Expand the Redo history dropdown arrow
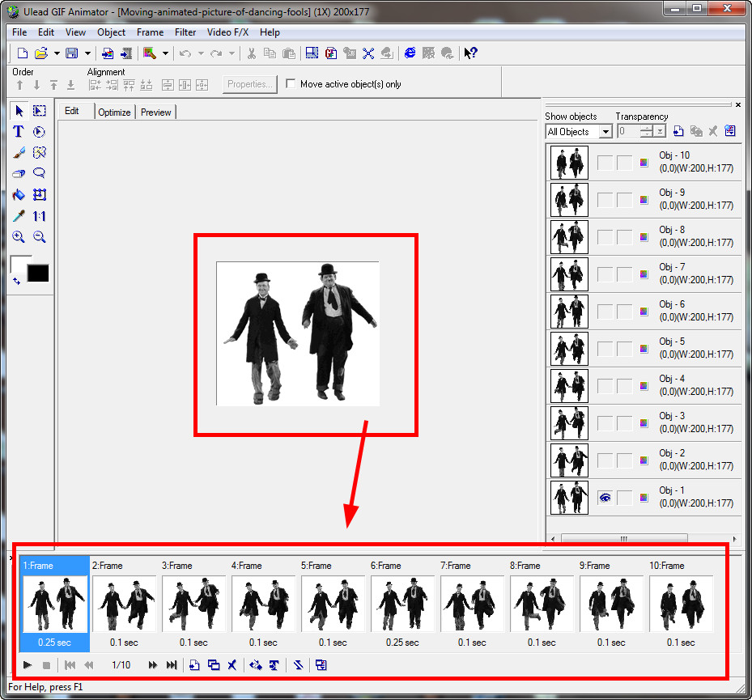752x700 pixels. pyautogui.click(x=232, y=53)
